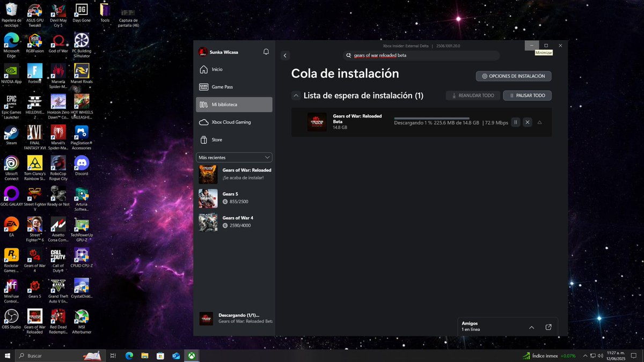Open EA app desktop icon
Screen dimensions: 644x362
coord(11,227)
